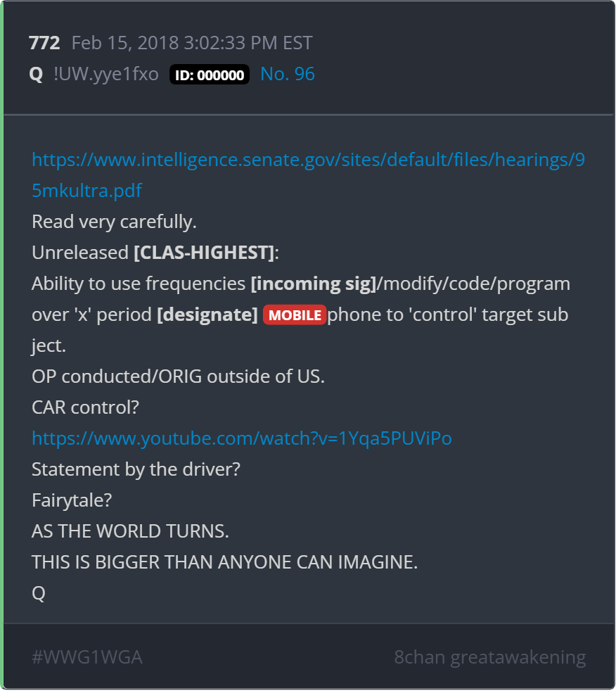Viewport: 616px width, 691px height.
Task: Click the 'CAR control?' line
Action: click(85, 407)
